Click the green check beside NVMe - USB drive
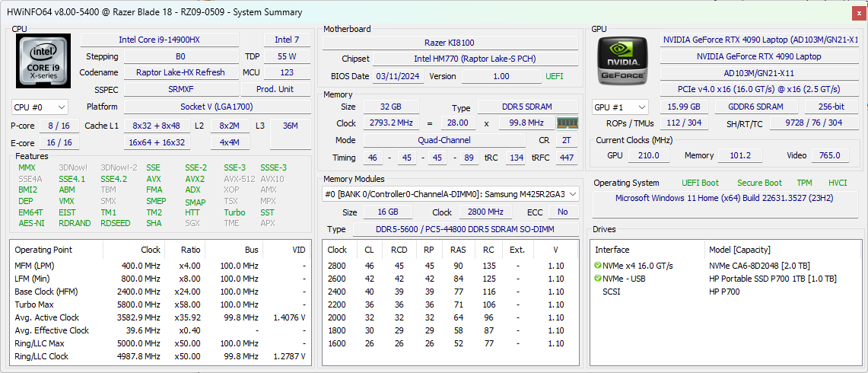This screenshot has width=868, height=373. pos(598,279)
